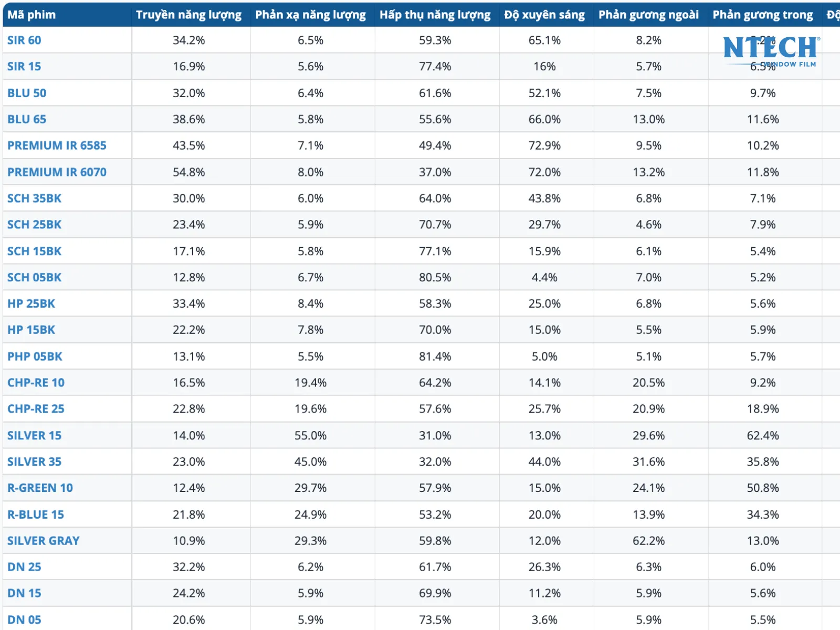Image resolution: width=840 pixels, height=630 pixels.
Task: Click the 'Truyền năng lượng' column header
Action: 189,15
